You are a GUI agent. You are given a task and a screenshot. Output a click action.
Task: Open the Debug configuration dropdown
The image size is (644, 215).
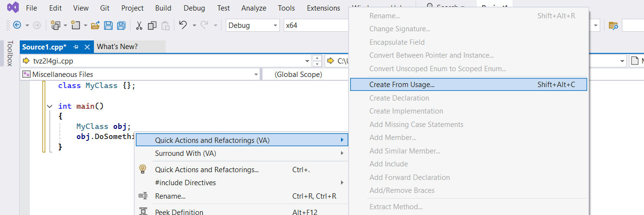pos(252,25)
